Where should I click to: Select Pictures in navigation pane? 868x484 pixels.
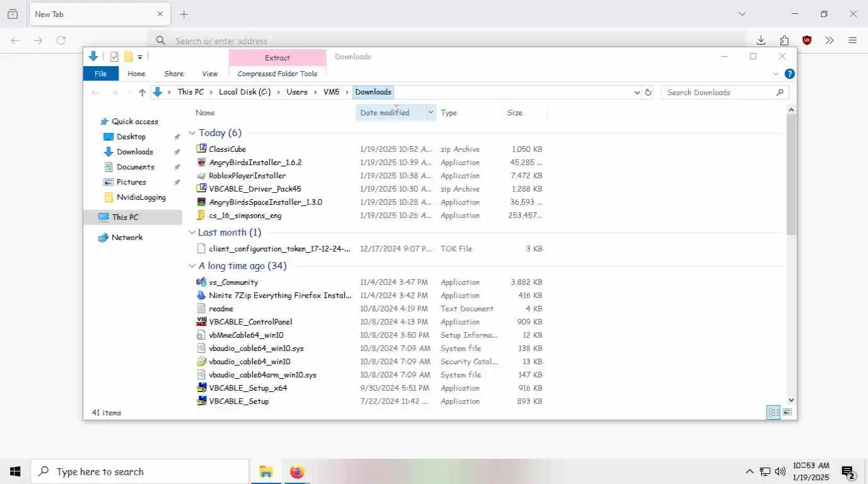131,182
